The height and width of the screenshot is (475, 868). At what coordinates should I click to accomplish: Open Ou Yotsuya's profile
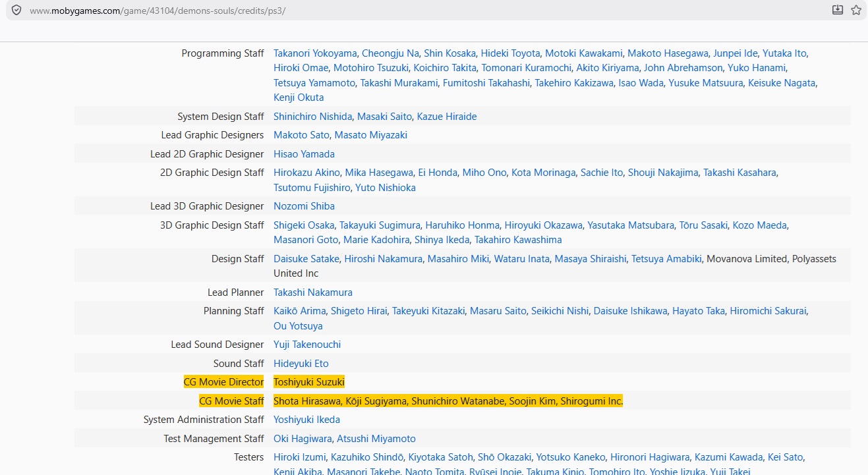(298, 326)
